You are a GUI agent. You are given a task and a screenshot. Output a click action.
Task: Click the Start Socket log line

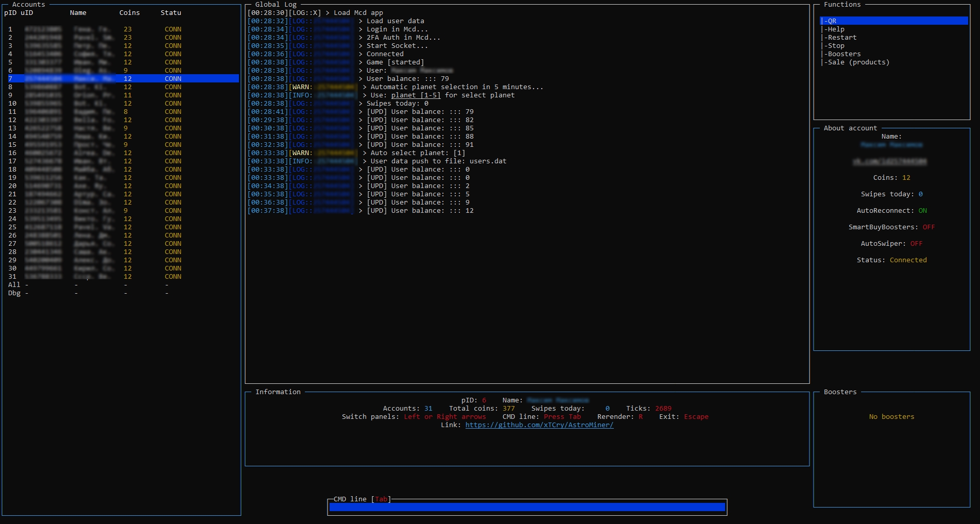pos(338,46)
